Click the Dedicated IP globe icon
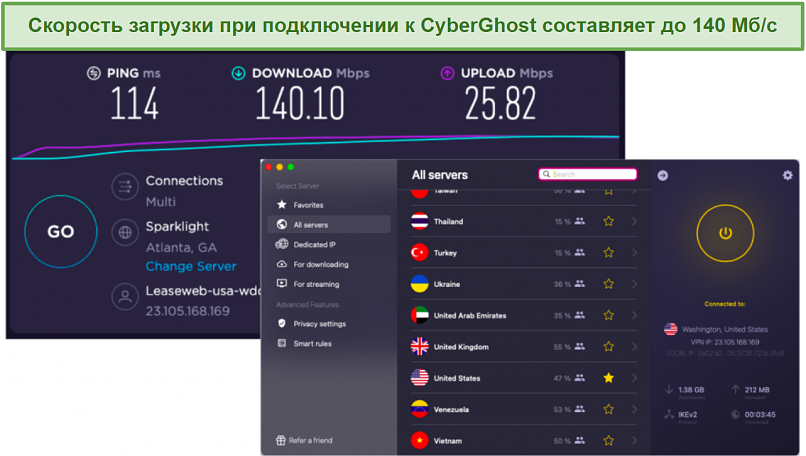Screen dimensions: 806x456 282,244
